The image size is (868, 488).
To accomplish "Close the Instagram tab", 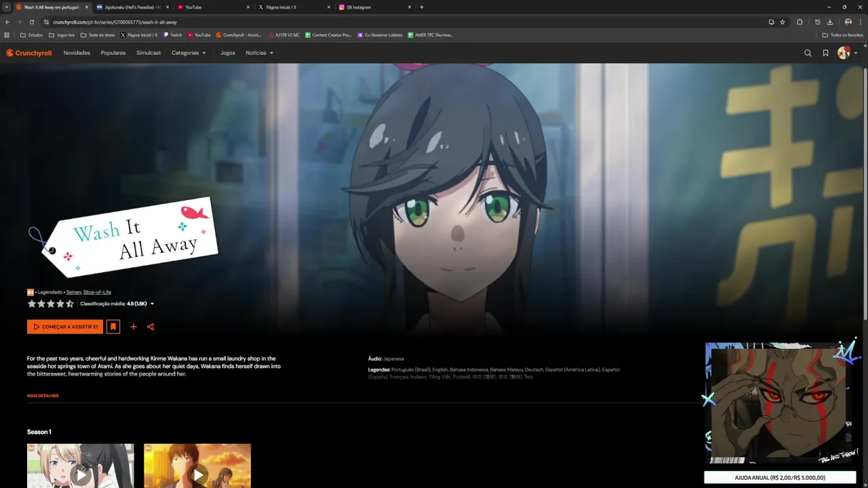I will point(410,7).
